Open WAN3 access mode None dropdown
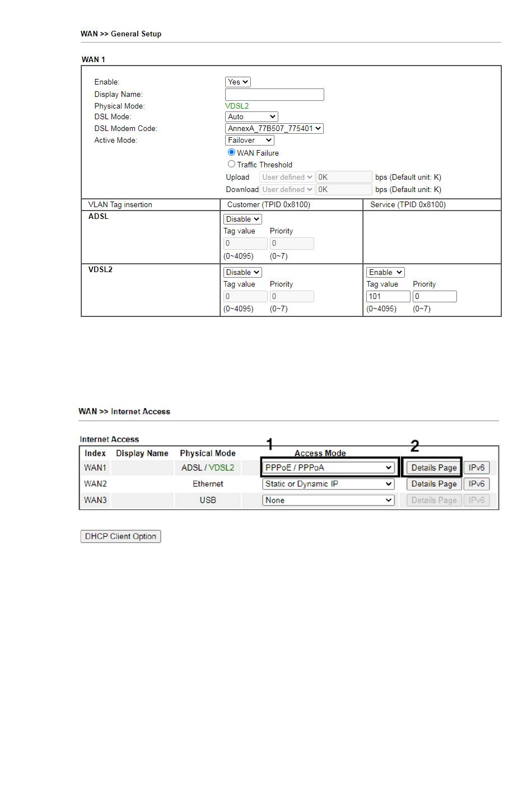 (329, 500)
